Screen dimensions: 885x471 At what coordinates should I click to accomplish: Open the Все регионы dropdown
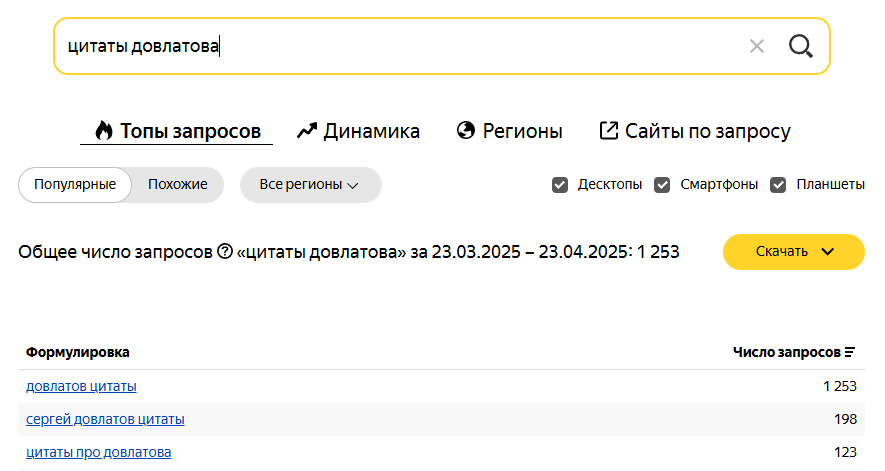pyautogui.click(x=310, y=185)
